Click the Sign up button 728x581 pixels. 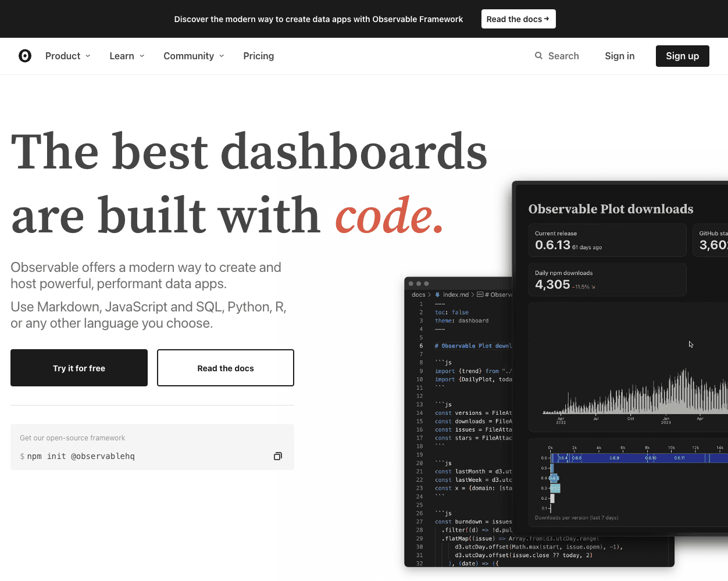(x=683, y=56)
